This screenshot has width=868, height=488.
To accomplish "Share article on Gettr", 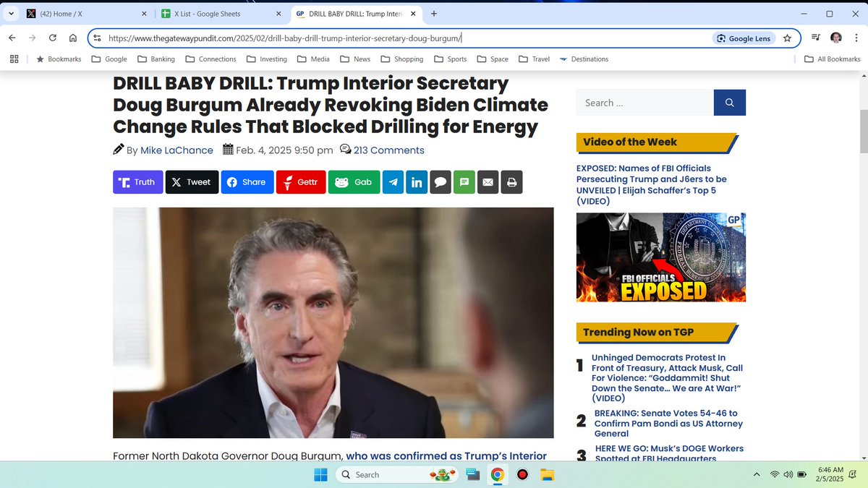I will point(301,182).
